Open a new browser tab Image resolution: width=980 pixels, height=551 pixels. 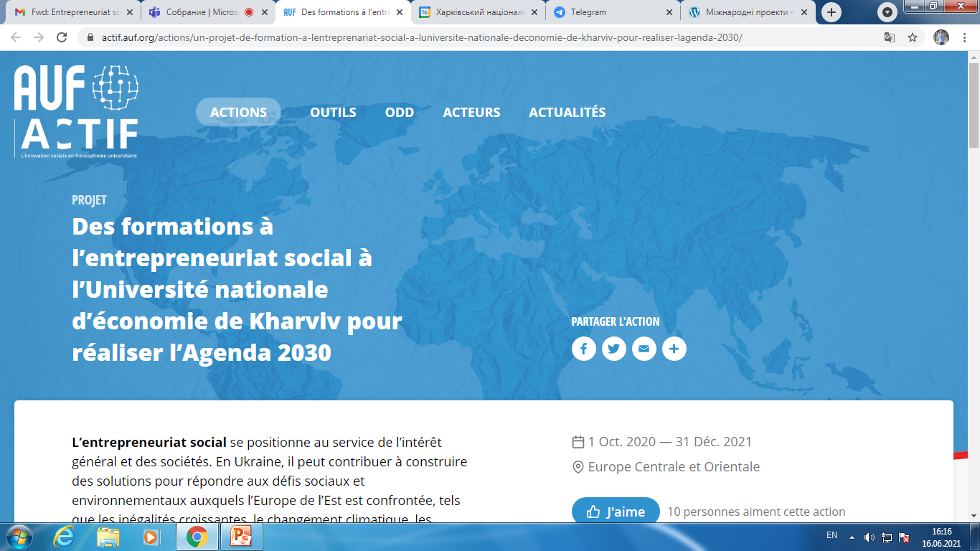[x=831, y=12]
